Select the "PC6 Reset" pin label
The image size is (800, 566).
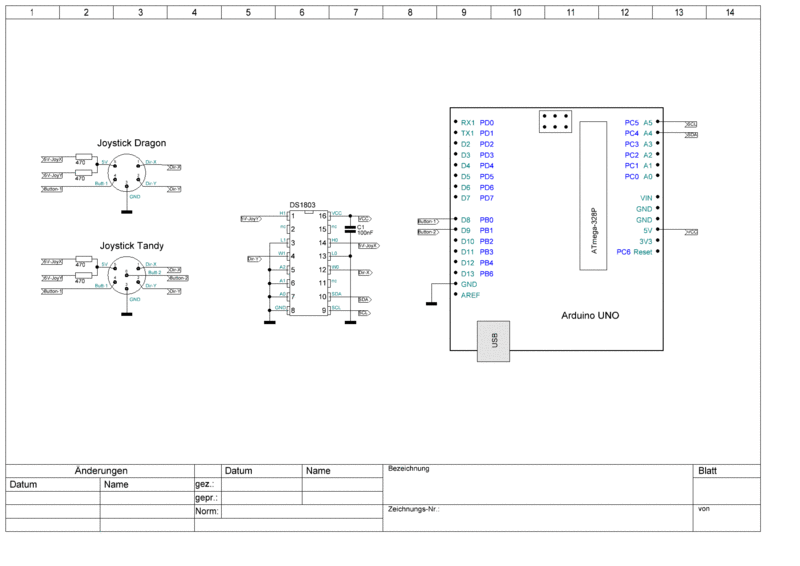coord(634,252)
